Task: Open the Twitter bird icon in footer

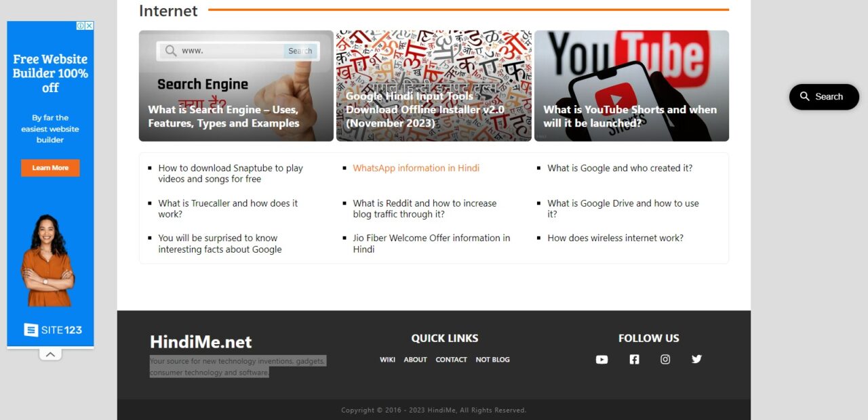Action: (x=696, y=359)
